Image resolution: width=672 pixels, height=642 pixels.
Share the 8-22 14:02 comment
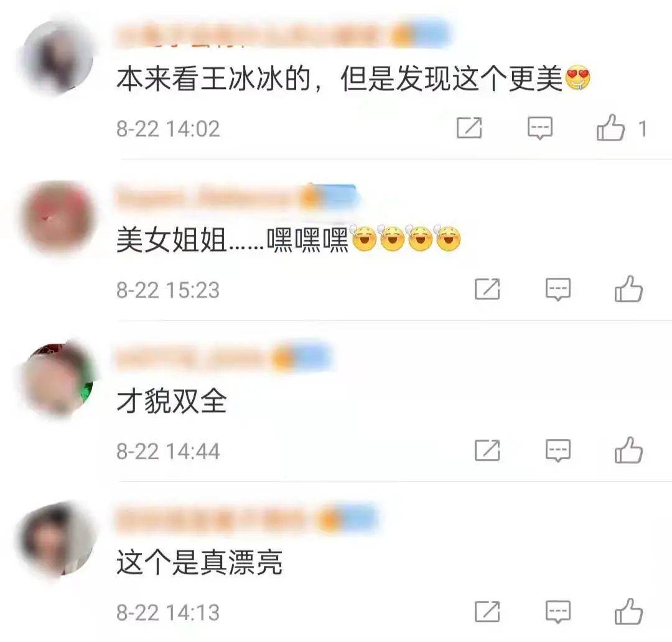pyautogui.click(x=469, y=128)
